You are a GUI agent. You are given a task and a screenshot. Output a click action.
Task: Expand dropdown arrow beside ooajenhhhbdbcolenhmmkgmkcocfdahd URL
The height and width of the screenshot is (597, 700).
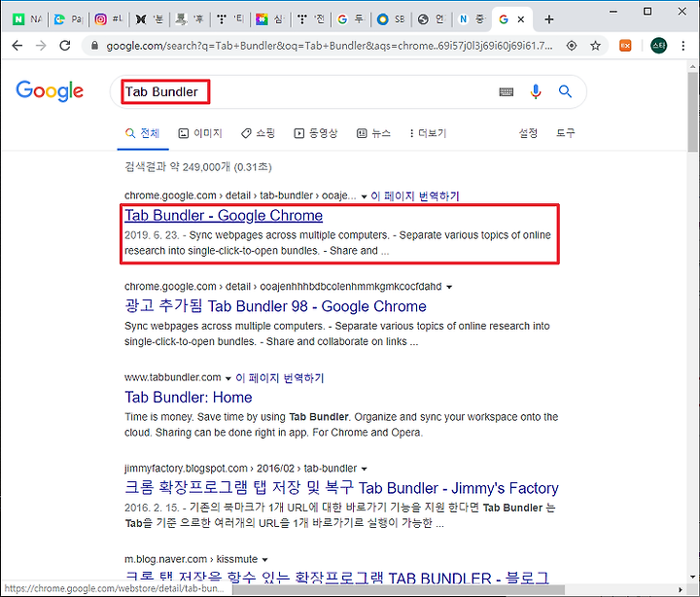pos(449,287)
